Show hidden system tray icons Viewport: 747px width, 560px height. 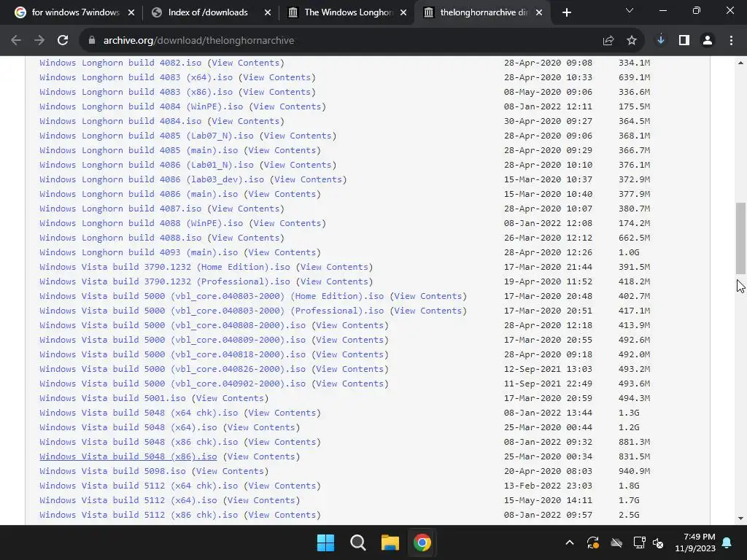coord(569,542)
